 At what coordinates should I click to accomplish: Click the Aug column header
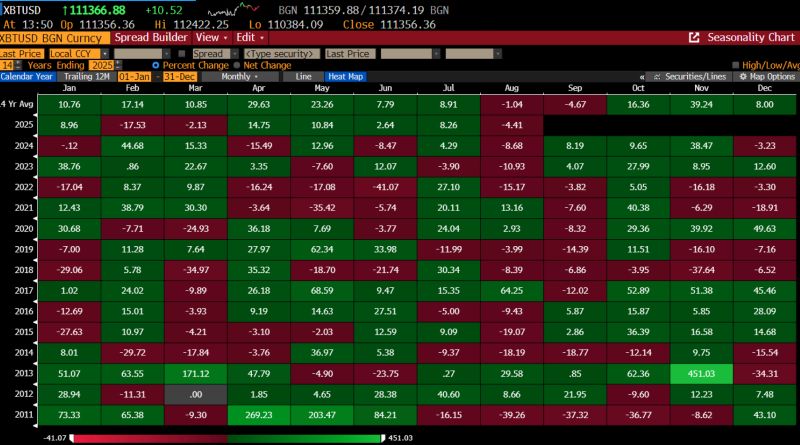[x=512, y=88]
